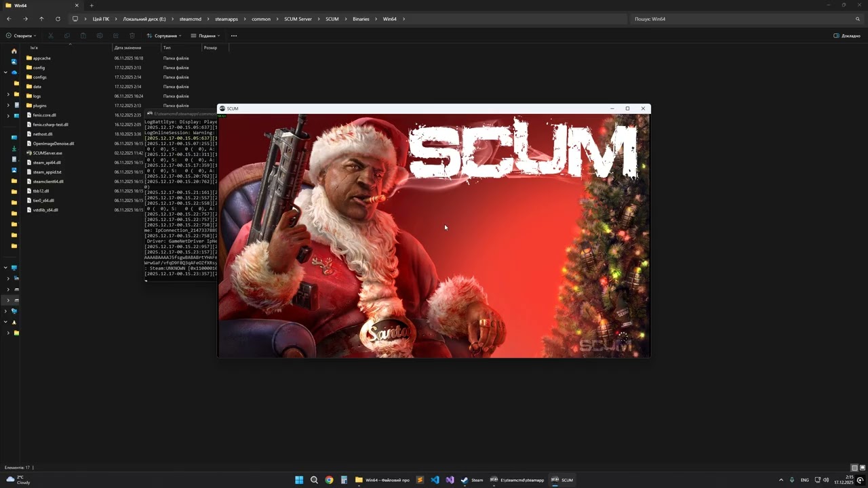This screenshot has width=868, height=488.
Task: Click Binaries breadcrumb segment
Action: coord(361,19)
